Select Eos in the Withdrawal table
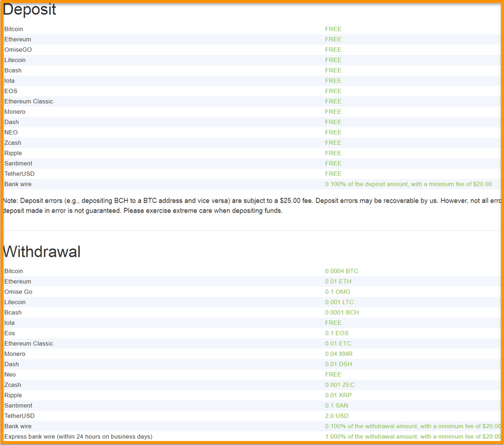The height and width of the screenshot is (445, 504). pos(10,333)
